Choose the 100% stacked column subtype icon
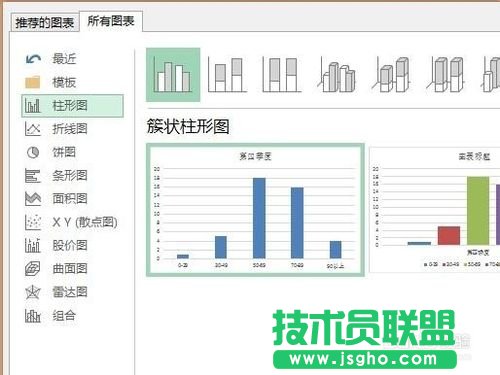 (x=282, y=75)
